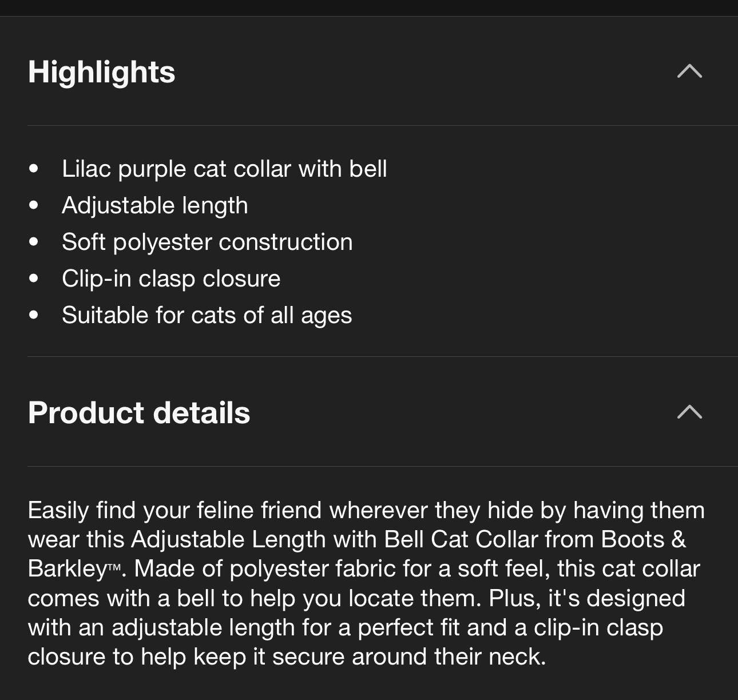
Task: Click 'Suitable for cats of all ages'
Action: (x=207, y=315)
